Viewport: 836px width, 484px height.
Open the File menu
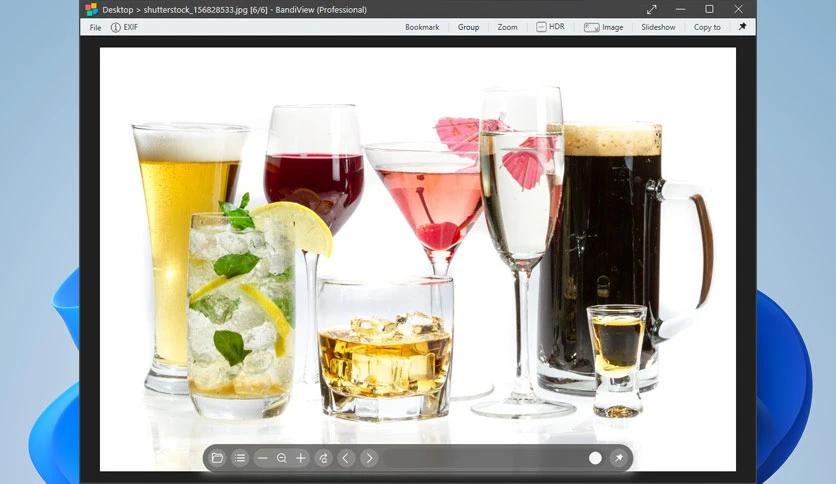coord(95,27)
